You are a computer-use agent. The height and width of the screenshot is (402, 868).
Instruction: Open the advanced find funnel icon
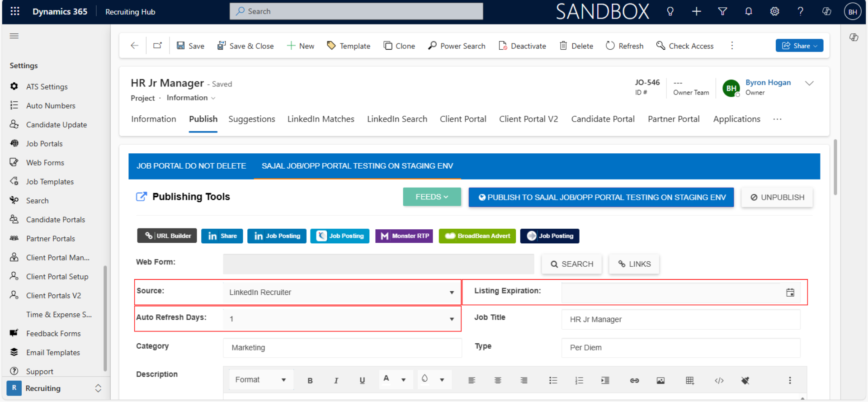722,11
